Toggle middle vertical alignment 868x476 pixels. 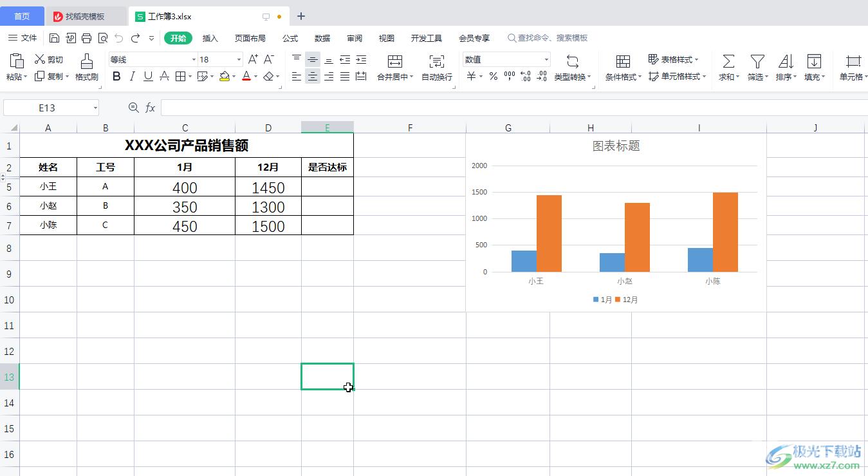click(313, 59)
